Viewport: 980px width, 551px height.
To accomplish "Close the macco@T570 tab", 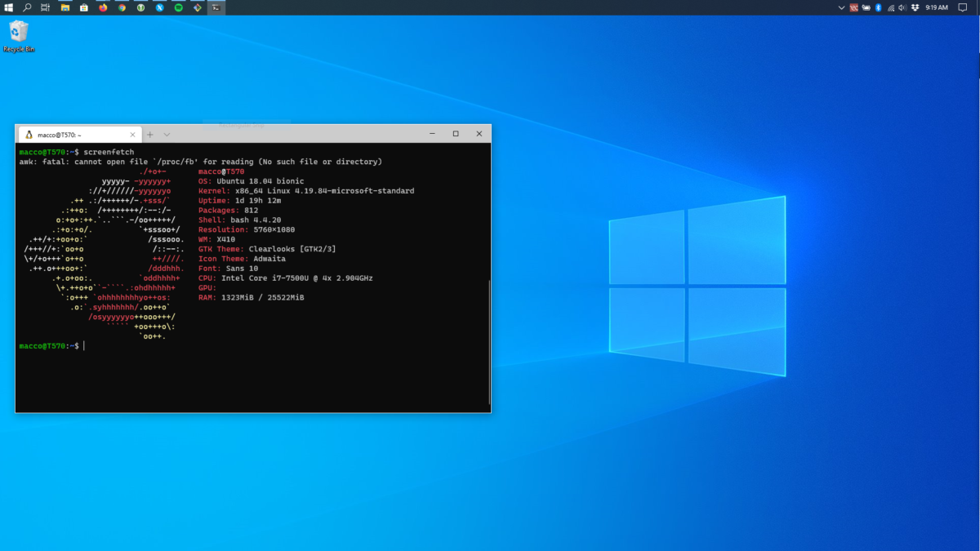I will pos(133,134).
